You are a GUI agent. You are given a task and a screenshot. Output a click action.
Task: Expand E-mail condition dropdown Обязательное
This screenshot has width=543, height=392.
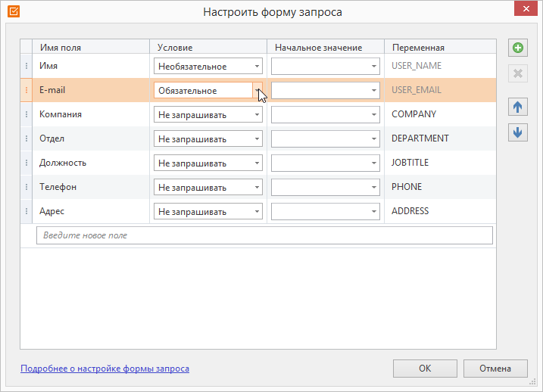pos(208,90)
